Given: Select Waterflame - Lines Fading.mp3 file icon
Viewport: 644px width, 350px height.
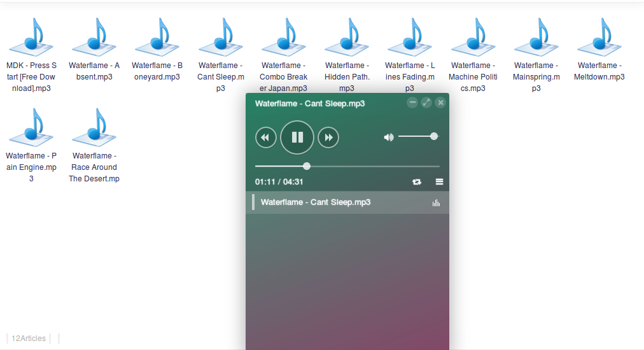Looking at the screenshot, I should click(410, 38).
